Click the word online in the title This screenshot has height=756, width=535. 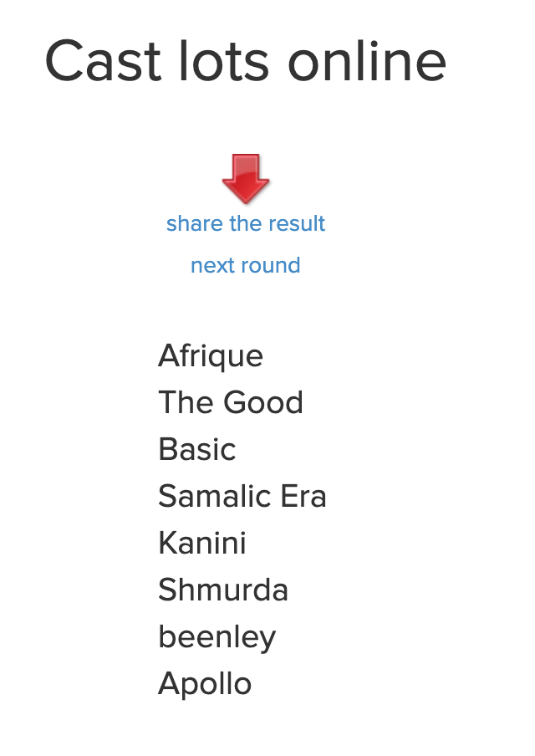point(367,61)
